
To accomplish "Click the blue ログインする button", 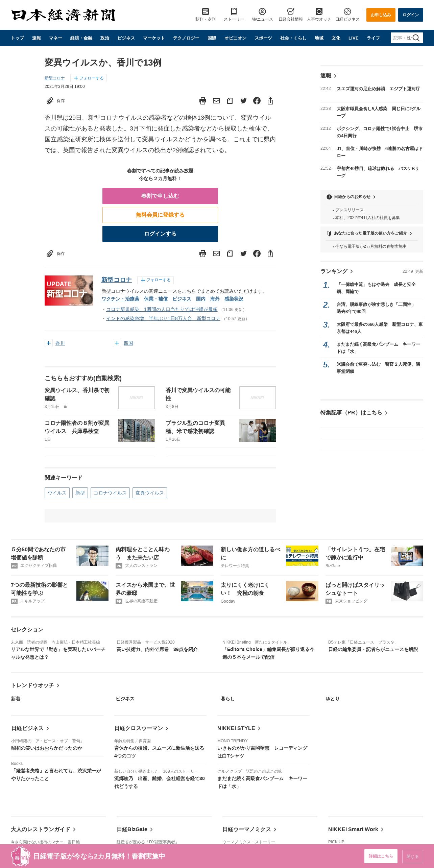I will click(160, 234).
